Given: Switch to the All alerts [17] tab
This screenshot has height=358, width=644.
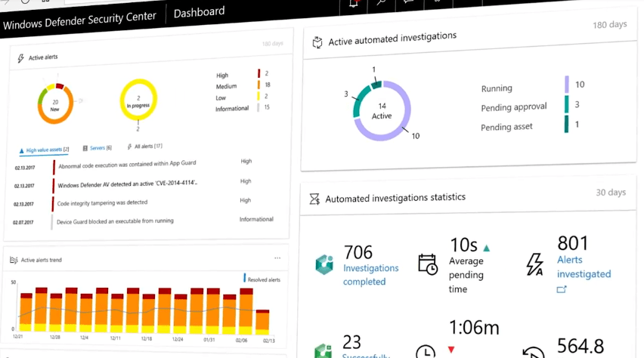Looking at the screenshot, I should tap(144, 147).
